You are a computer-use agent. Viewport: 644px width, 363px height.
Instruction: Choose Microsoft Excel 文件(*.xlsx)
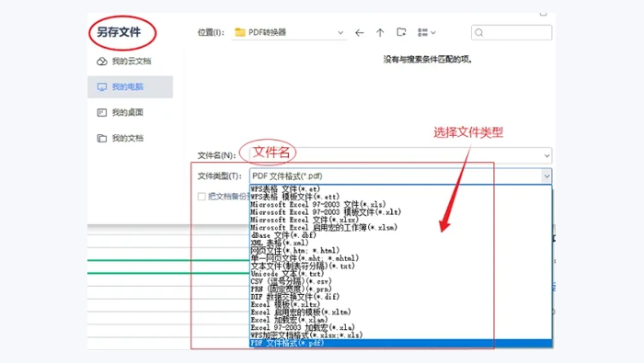(400, 220)
